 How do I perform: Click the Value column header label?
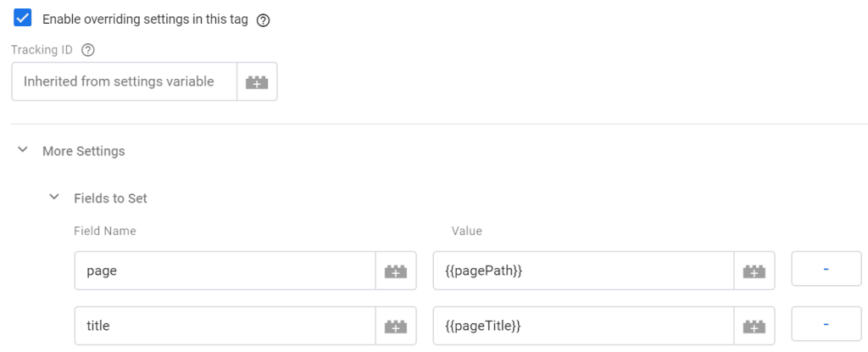click(x=467, y=231)
